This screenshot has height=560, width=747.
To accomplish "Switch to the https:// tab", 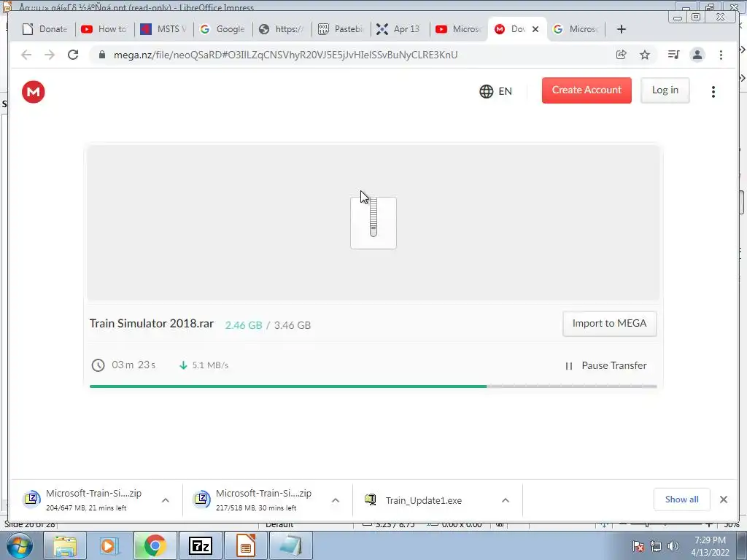I will [282, 29].
